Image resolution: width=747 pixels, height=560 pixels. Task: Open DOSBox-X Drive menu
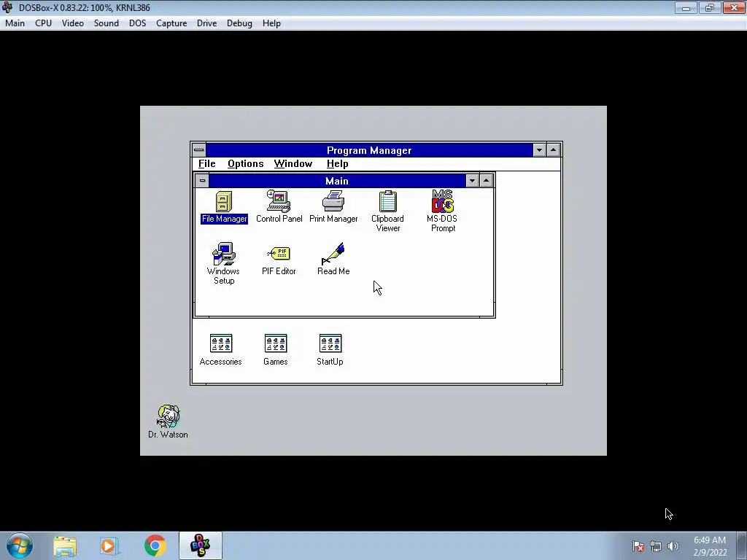click(x=206, y=23)
